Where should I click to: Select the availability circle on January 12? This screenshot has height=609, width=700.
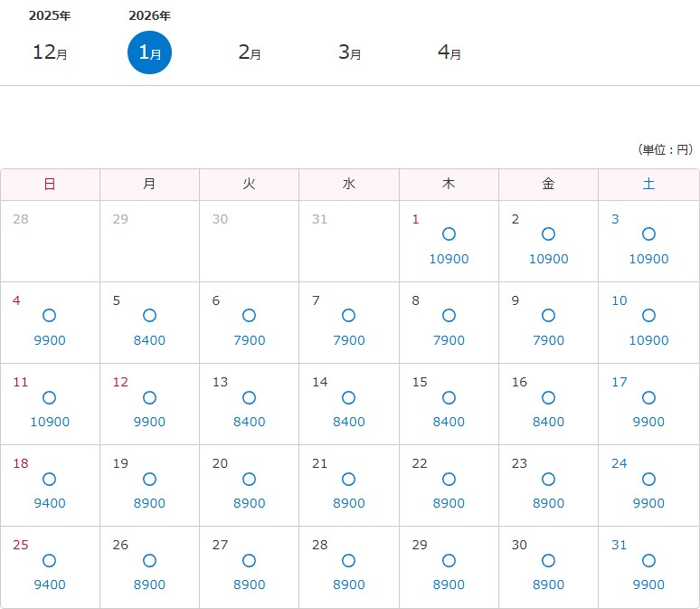click(149, 397)
